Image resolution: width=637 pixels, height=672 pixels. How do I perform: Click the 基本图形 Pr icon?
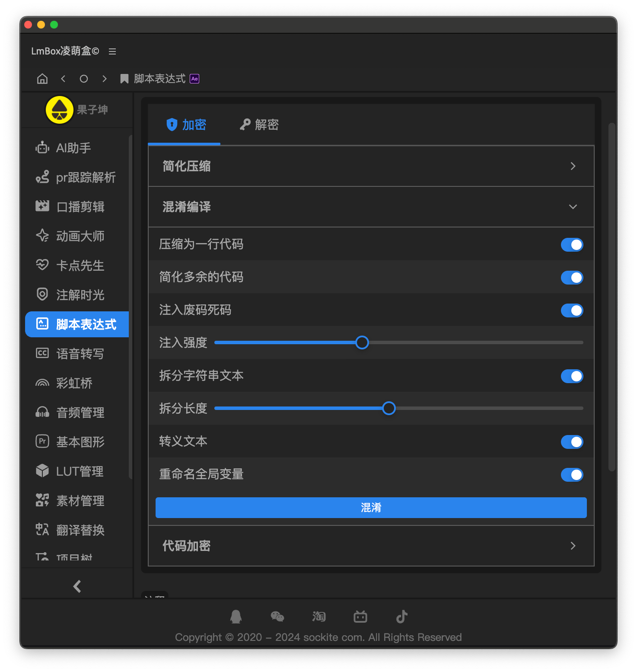tap(42, 441)
